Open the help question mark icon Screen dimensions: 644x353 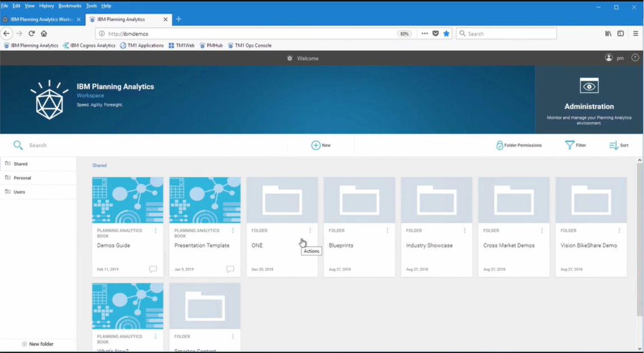636,58
